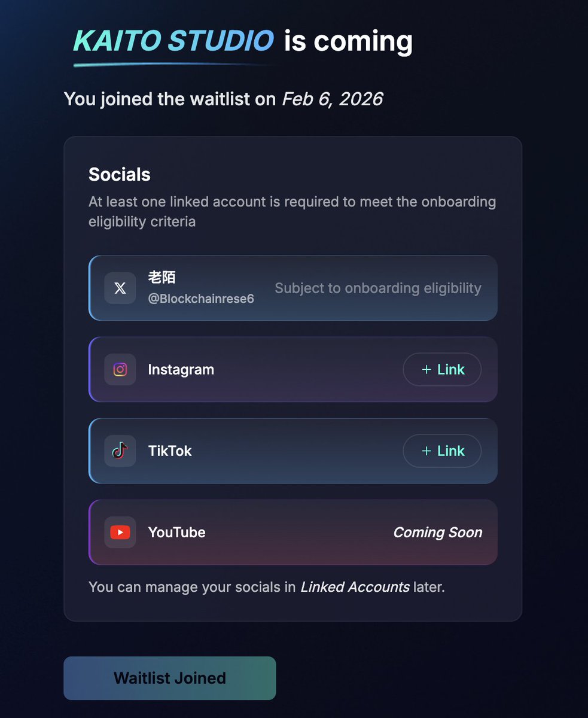
Task: Click the Waitlist Joined button
Action: point(170,678)
